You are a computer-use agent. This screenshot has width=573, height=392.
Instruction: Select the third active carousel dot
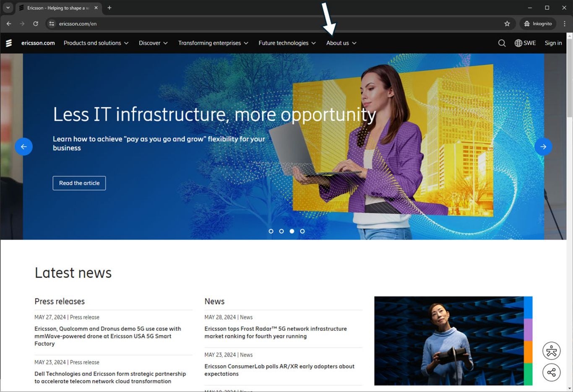(x=292, y=231)
